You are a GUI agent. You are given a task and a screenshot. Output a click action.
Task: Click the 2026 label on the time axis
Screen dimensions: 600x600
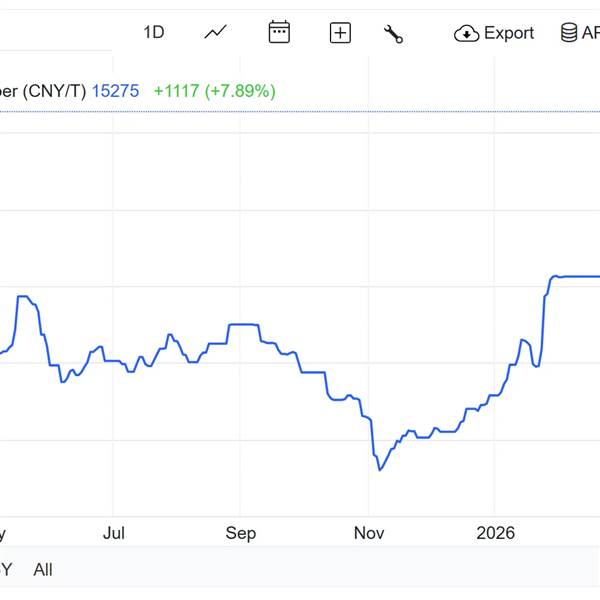tap(496, 533)
